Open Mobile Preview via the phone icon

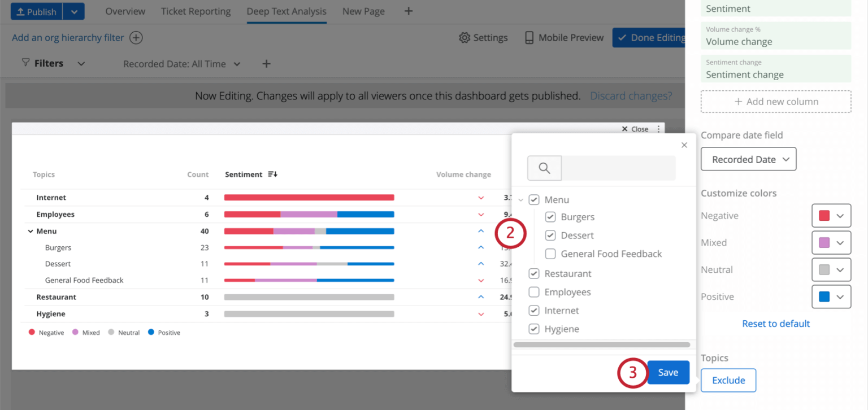coord(530,38)
